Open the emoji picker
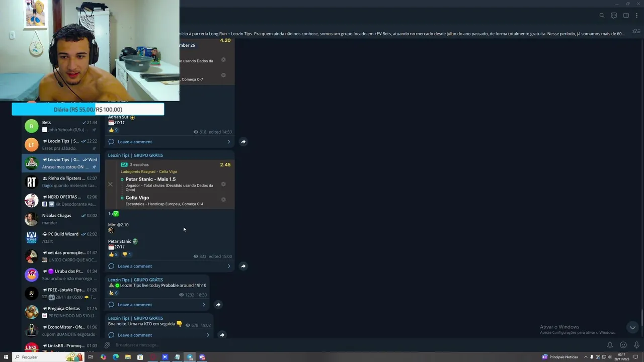The height and width of the screenshot is (362, 644). [x=623, y=345]
